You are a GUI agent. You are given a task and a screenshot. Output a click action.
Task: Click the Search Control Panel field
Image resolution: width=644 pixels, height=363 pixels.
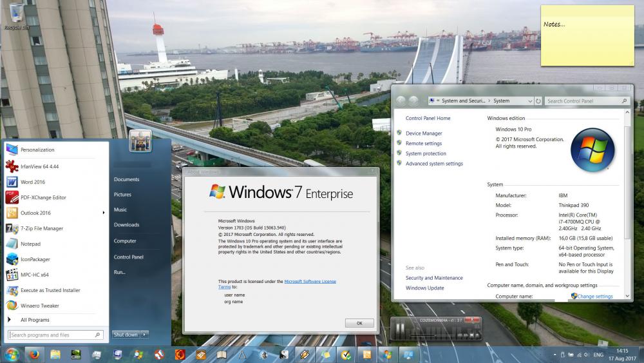[587, 101]
